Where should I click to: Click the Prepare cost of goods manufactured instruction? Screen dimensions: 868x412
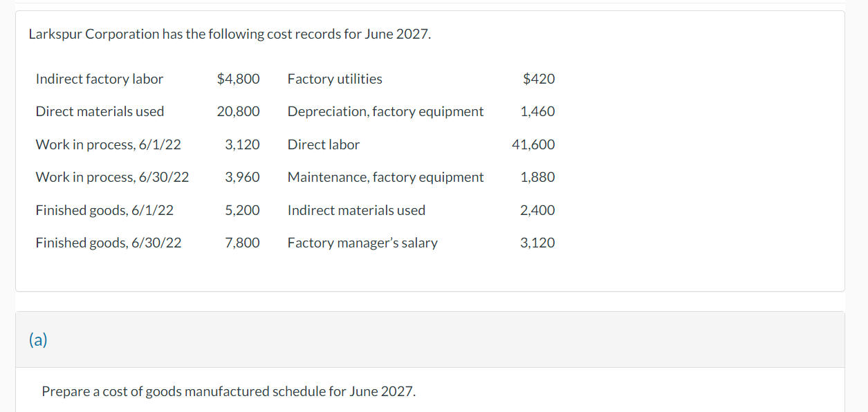point(229,391)
